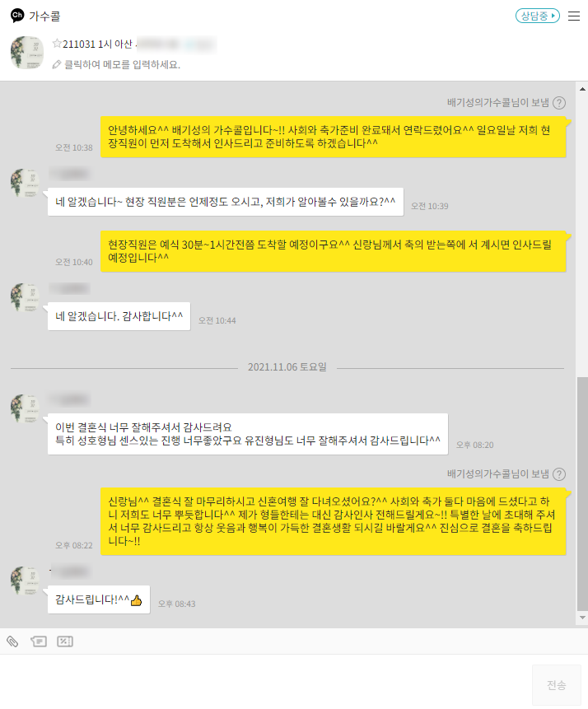The width and height of the screenshot is (588, 709).
Task: Click the memo field 클릭하여 메모를 입력하세요
Action: click(x=122, y=65)
